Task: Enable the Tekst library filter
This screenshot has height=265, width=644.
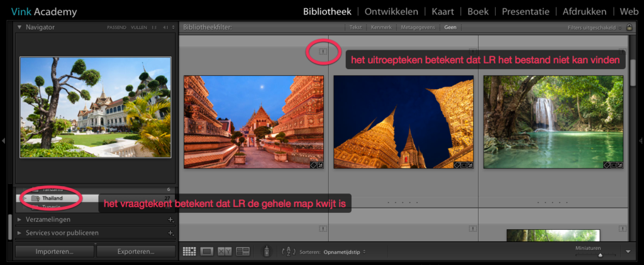Action: pyautogui.click(x=355, y=28)
